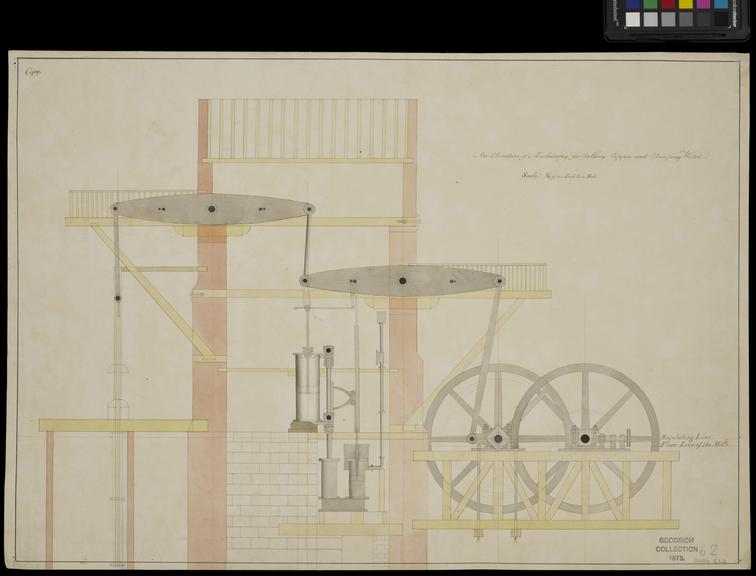
Task: Click the blue patch on the color checker
Action: 633,4
